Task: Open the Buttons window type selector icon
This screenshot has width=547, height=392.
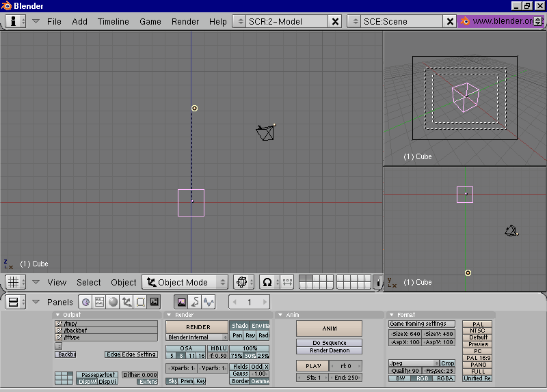Action: pyautogui.click(x=13, y=302)
